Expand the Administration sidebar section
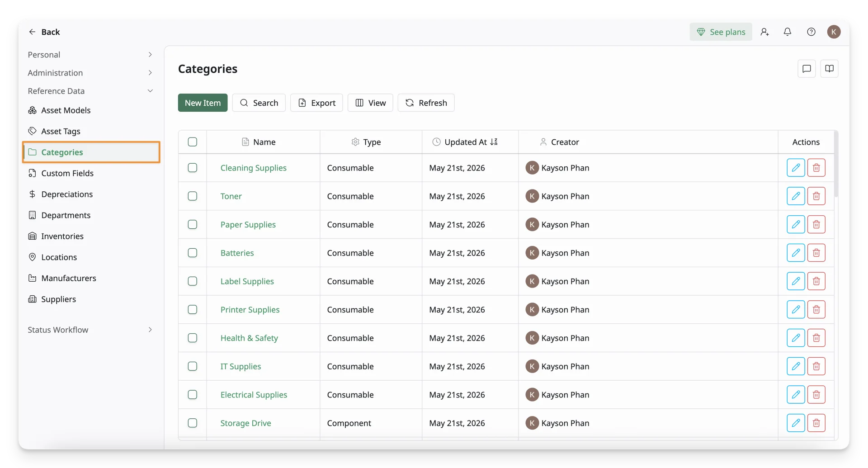The image size is (868, 468). [90, 73]
